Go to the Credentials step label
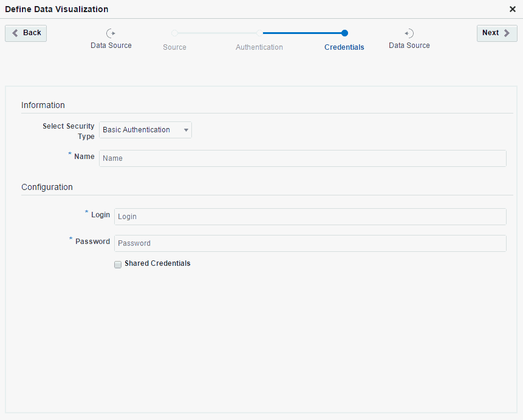Screen dimensions: 523x420 coord(344,47)
